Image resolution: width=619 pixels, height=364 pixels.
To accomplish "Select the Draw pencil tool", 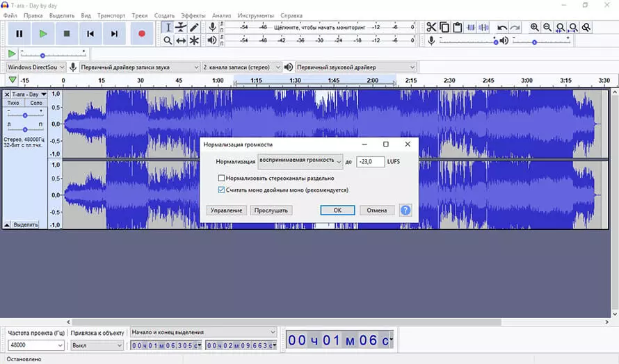I will click(194, 27).
